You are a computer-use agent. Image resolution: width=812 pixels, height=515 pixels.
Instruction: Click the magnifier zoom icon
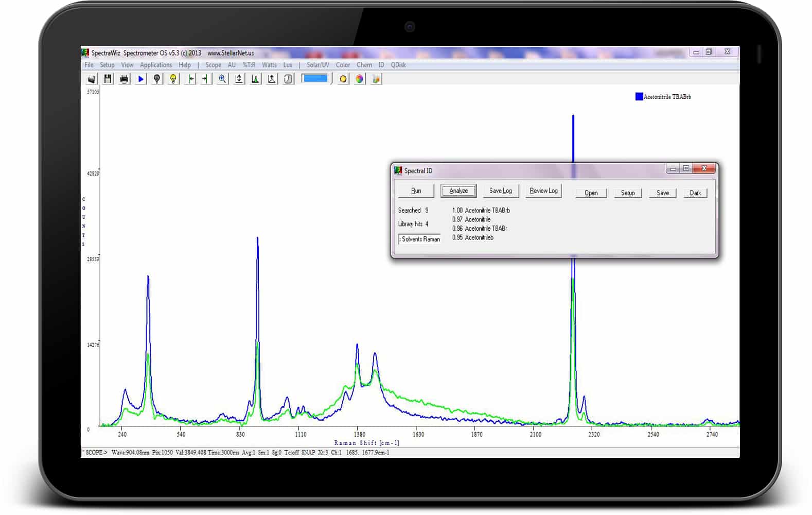(222, 79)
